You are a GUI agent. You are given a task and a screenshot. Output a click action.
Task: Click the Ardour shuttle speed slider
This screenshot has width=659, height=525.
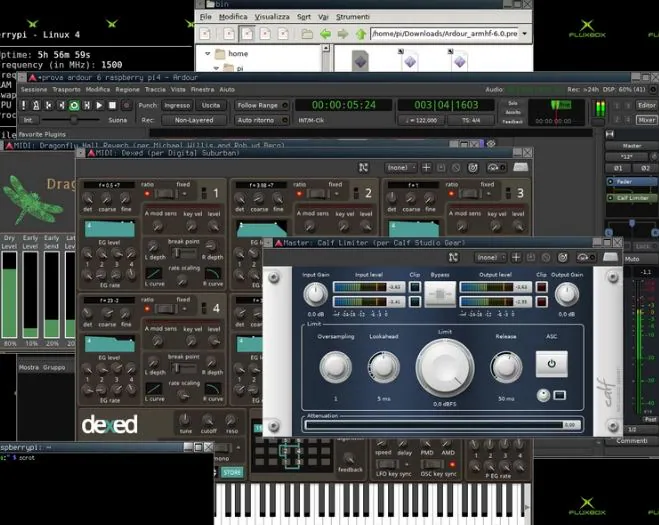[x=70, y=120]
